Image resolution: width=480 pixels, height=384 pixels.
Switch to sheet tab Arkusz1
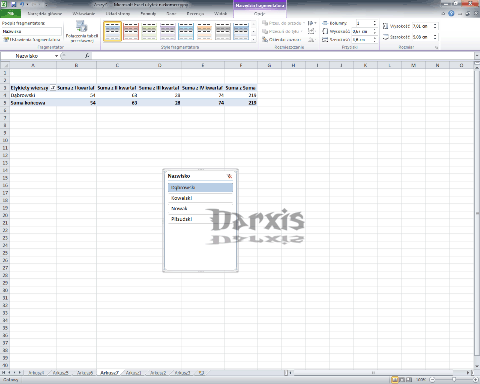(x=133, y=373)
